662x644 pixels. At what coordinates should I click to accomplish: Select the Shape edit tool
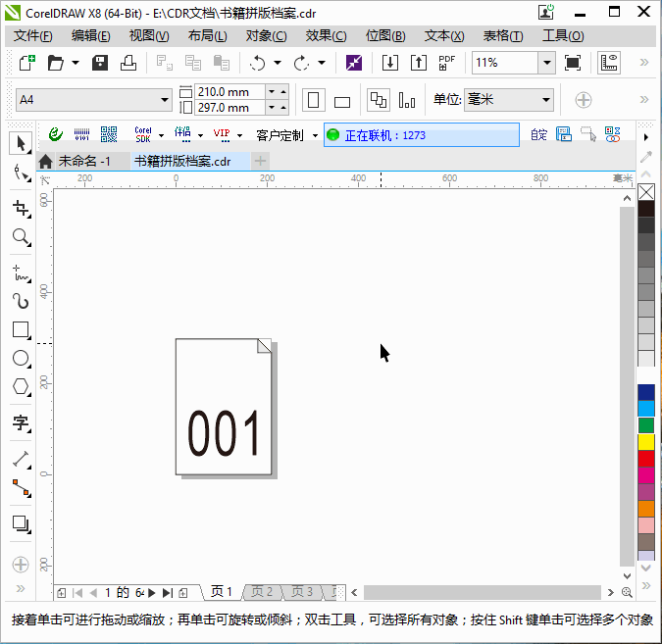(21, 173)
